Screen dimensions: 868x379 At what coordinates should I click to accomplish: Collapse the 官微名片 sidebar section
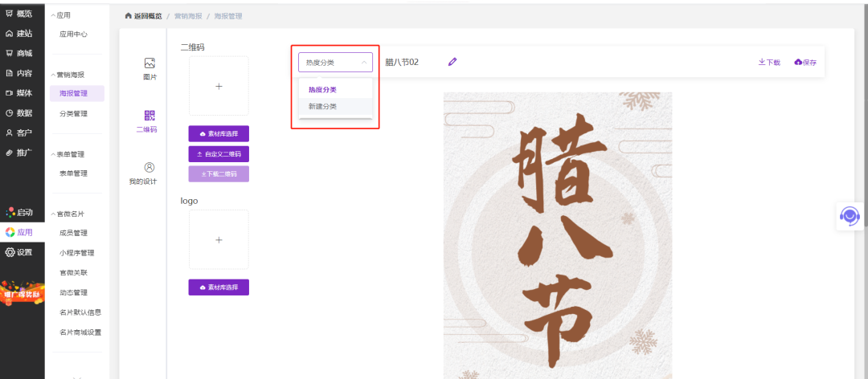(x=53, y=214)
